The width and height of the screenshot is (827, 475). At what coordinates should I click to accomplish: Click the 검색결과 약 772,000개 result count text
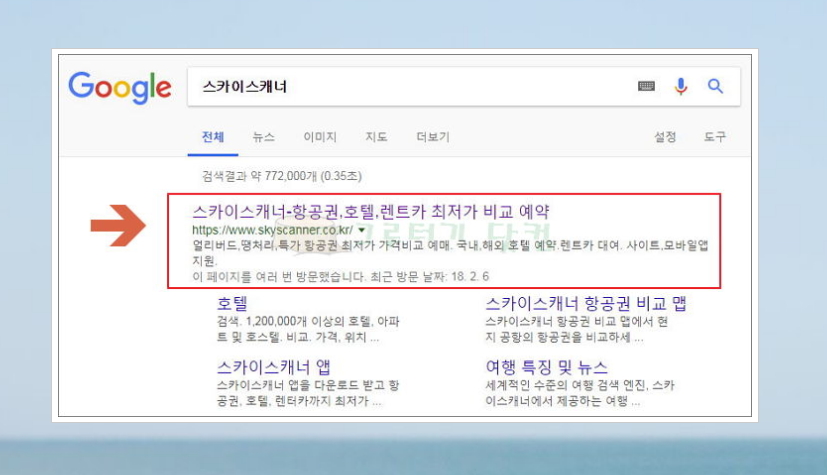[282, 176]
